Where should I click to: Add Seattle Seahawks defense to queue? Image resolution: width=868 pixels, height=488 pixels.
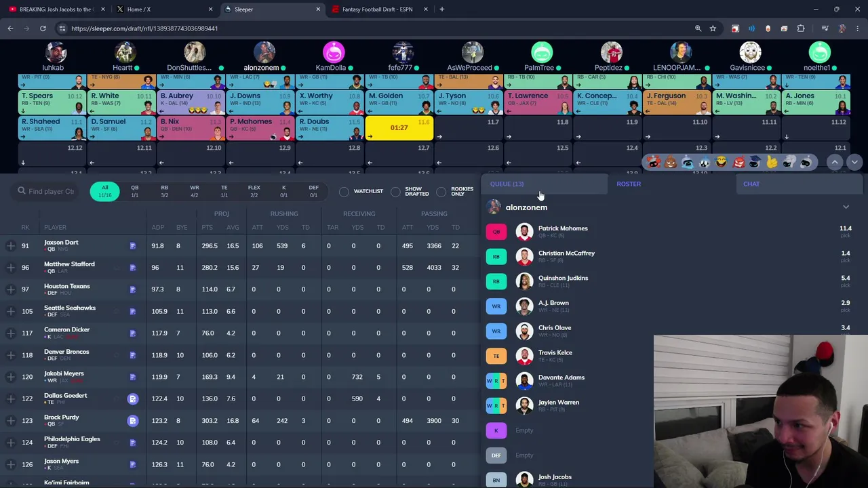point(10,311)
